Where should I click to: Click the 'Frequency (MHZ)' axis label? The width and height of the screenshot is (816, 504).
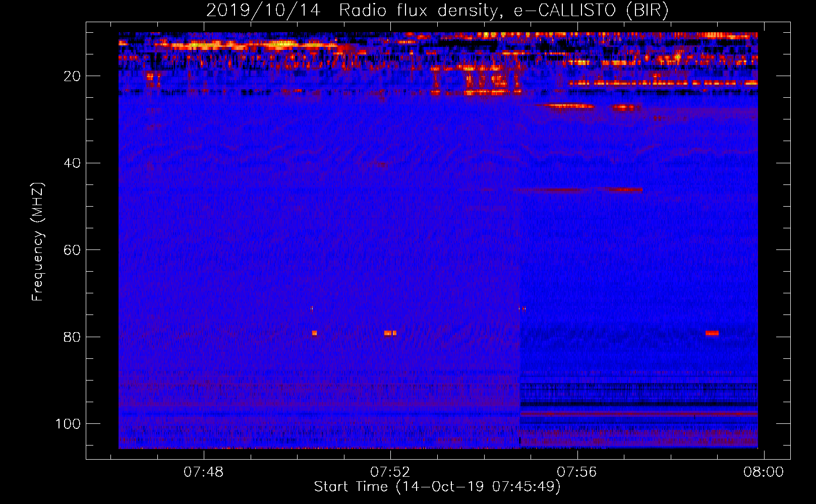tap(38, 241)
